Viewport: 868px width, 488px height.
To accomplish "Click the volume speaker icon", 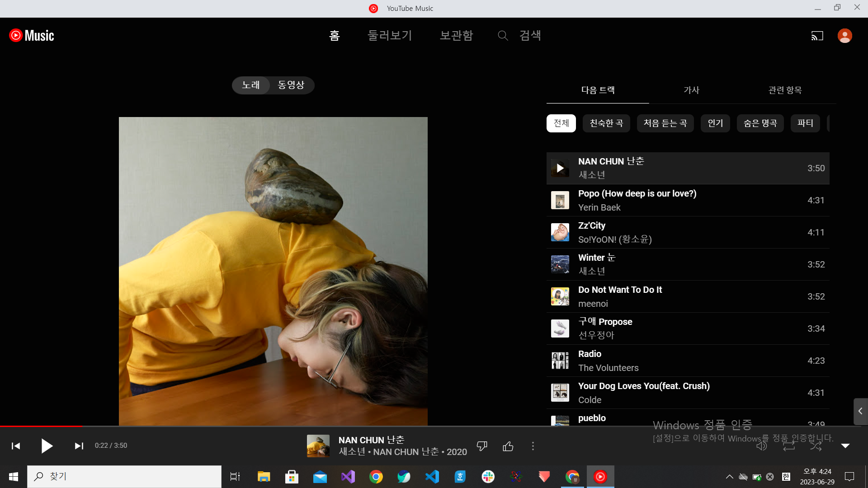I will tap(762, 446).
